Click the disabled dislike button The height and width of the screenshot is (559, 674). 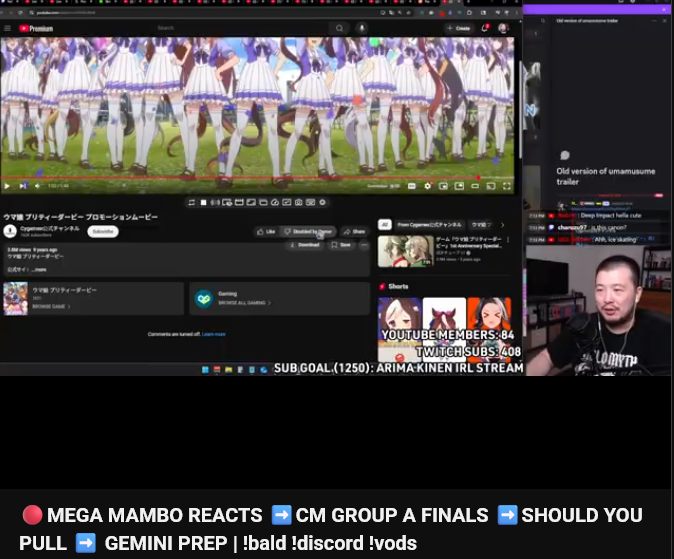(308, 231)
